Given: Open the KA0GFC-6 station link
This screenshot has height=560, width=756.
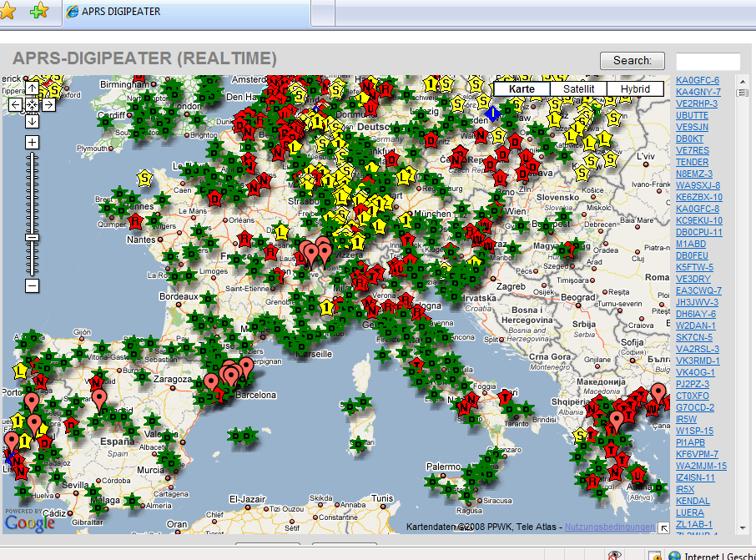Looking at the screenshot, I should pyautogui.click(x=698, y=80).
